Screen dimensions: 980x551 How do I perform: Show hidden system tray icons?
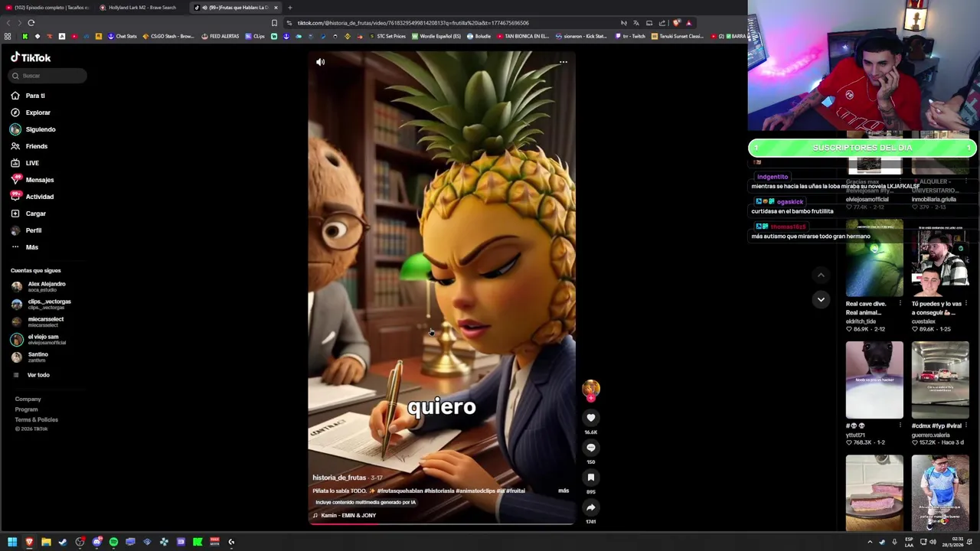(870, 542)
